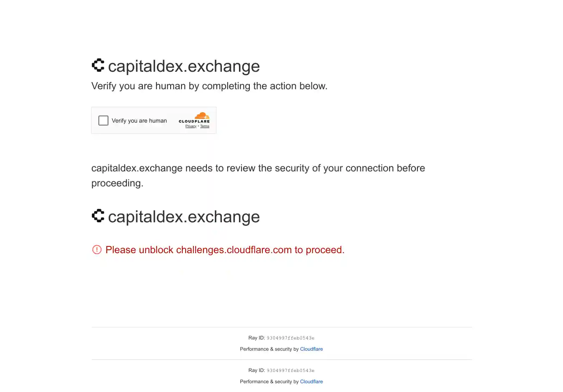Click the lower 'Performance & security by' text
The image size is (563, 392).
pyautogui.click(x=269, y=382)
